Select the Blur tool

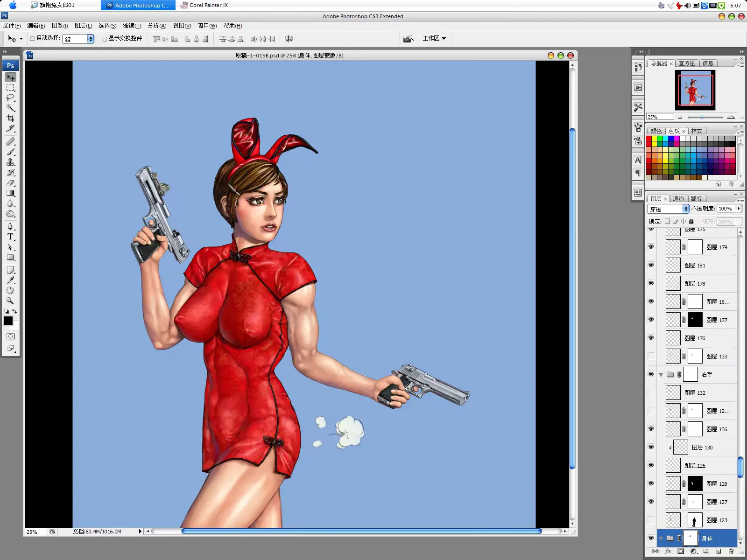pyautogui.click(x=10, y=203)
